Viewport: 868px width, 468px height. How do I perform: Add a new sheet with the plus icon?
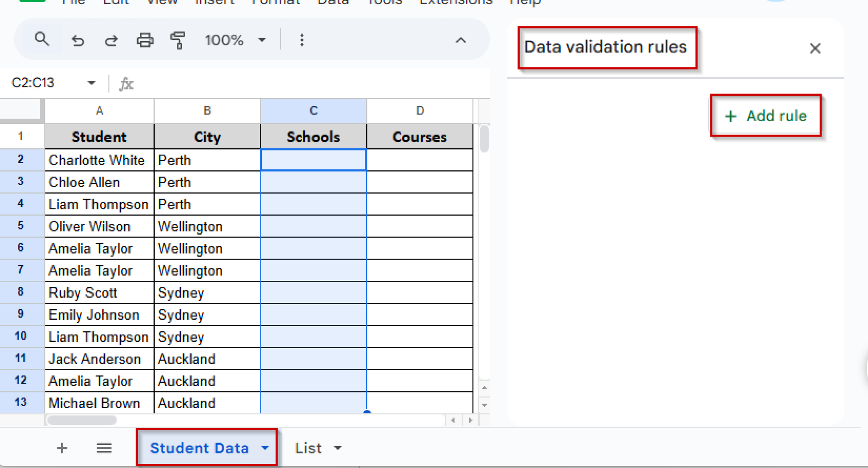(x=62, y=448)
